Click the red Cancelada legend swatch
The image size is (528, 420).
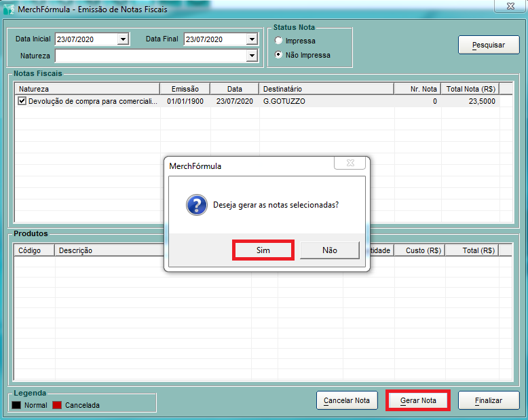pyautogui.click(x=57, y=405)
